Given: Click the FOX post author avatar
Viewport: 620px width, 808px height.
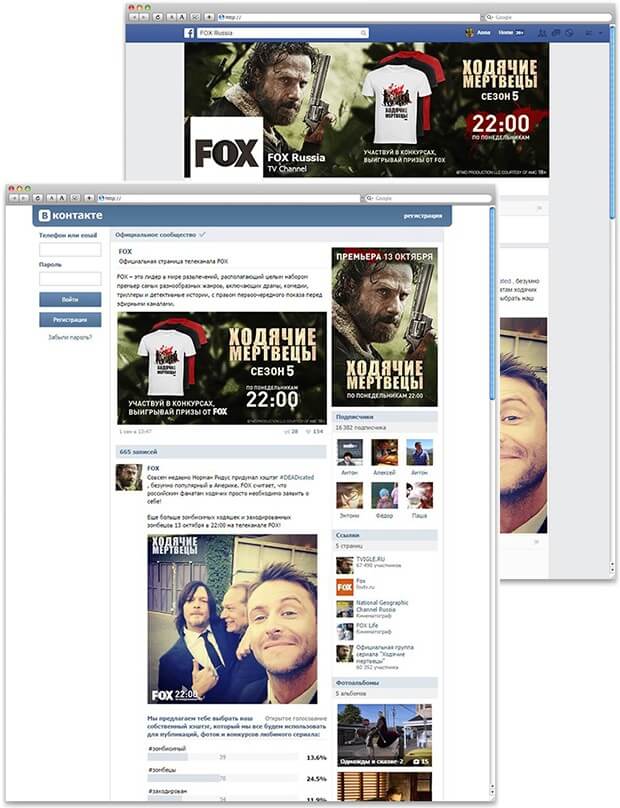Looking at the screenshot, I should tap(128, 477).
